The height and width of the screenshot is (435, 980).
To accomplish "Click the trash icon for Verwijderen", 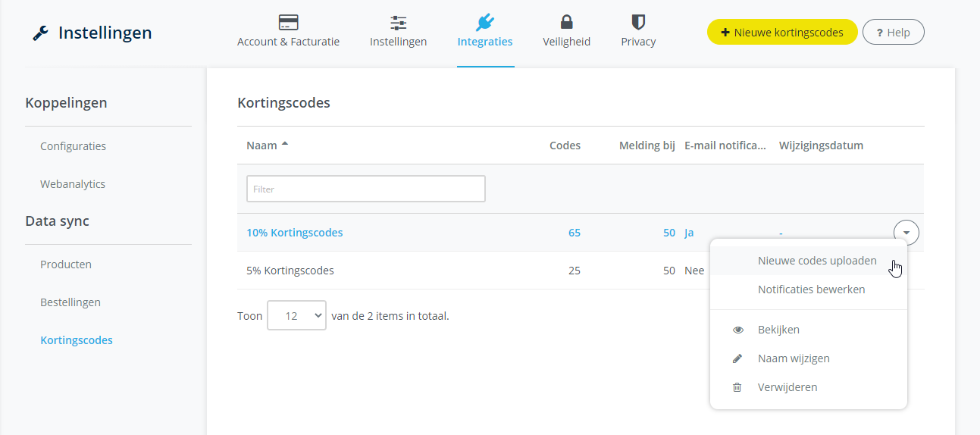I will coord(737,388).
